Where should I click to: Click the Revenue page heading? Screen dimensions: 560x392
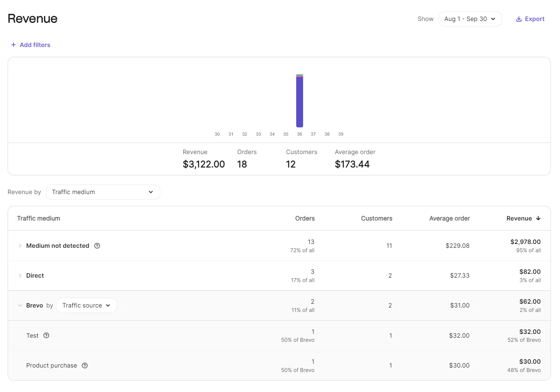(32, 18)
